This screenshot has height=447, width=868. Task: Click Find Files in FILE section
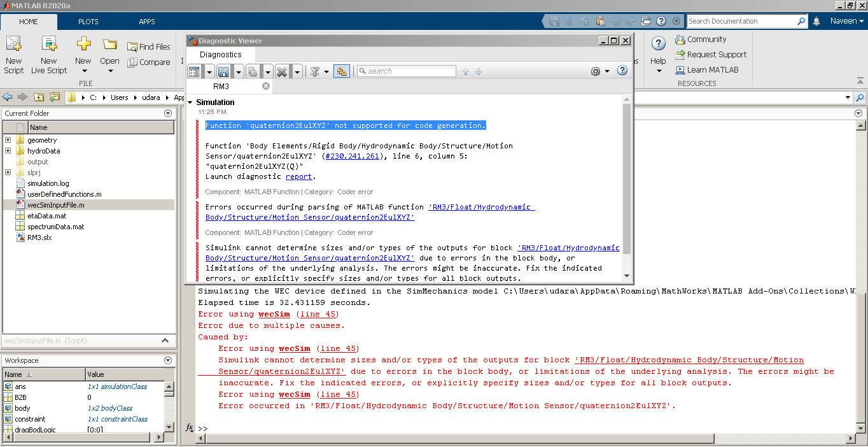[149, 46]
